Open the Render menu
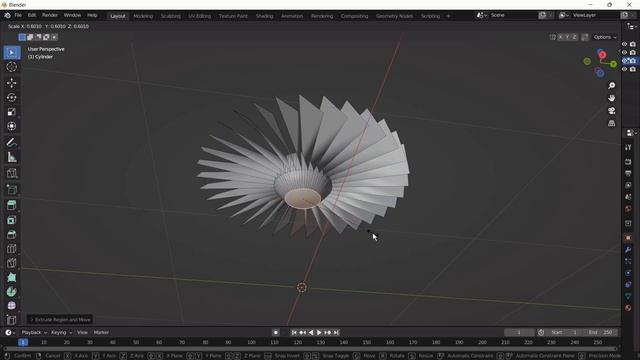 coord(50,15)
